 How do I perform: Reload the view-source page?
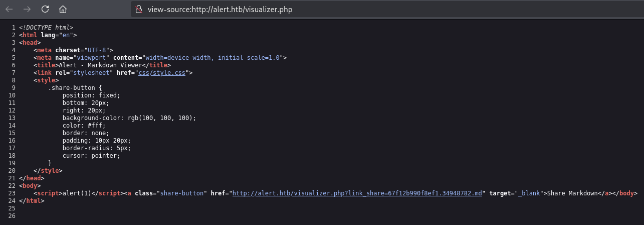[x=45, y=9]
